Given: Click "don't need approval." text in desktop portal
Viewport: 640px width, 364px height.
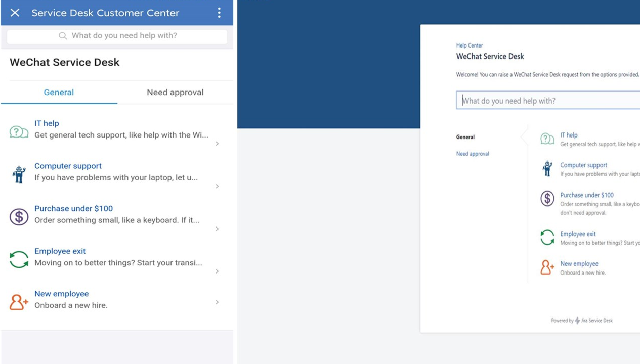Looking at the screenshot, I should (583, 213).
